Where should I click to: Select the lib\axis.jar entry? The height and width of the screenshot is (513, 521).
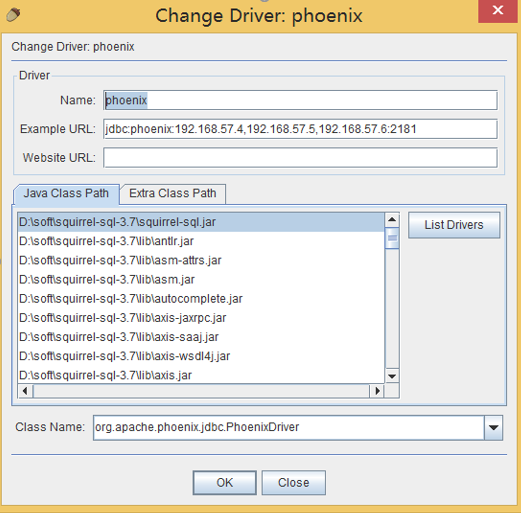tap(201, 375)
